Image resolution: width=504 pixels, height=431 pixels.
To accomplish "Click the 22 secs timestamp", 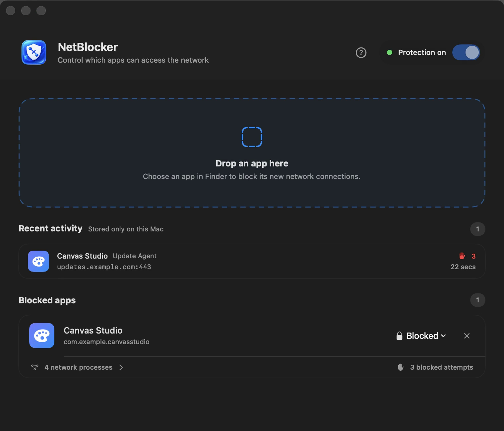I will pos(463,267).
